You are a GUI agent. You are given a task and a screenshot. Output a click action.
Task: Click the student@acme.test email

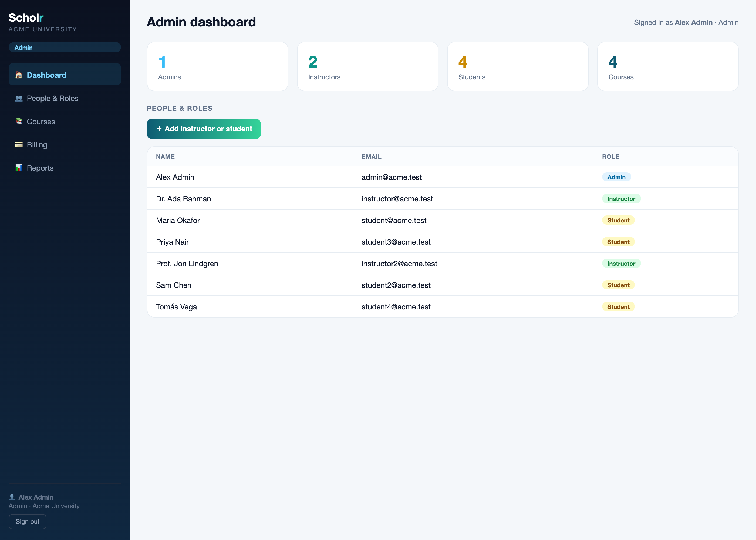point(394,221)
